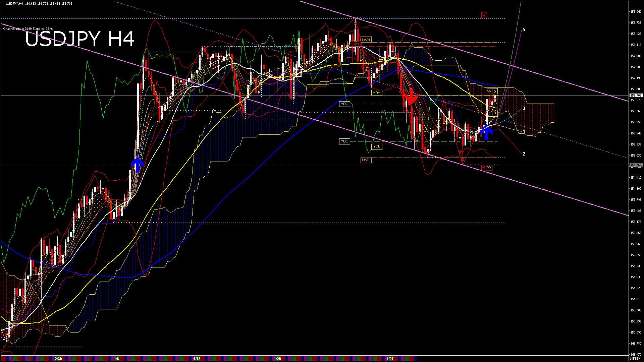Click the Channel size and Slope text
This screenshot has width=644, height=362.
pos(29,29)
